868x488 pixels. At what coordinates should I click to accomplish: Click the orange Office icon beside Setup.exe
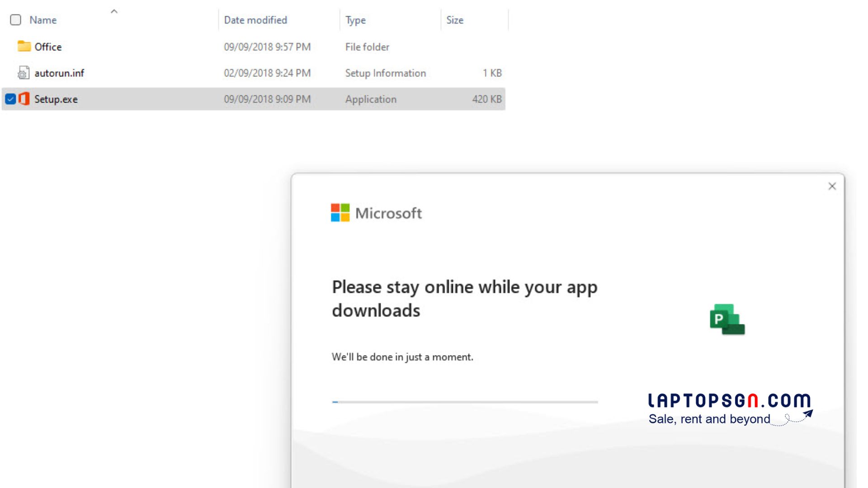point(24,99)
